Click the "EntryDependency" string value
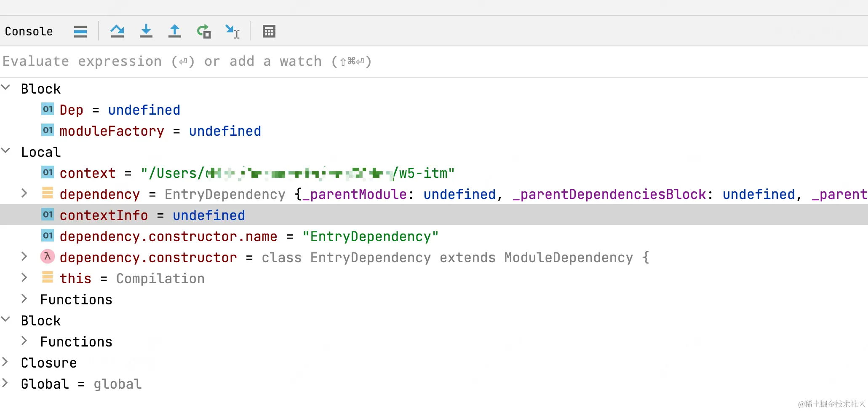The height and width of the screenshot is (411, 868). (x=371, y=236)
